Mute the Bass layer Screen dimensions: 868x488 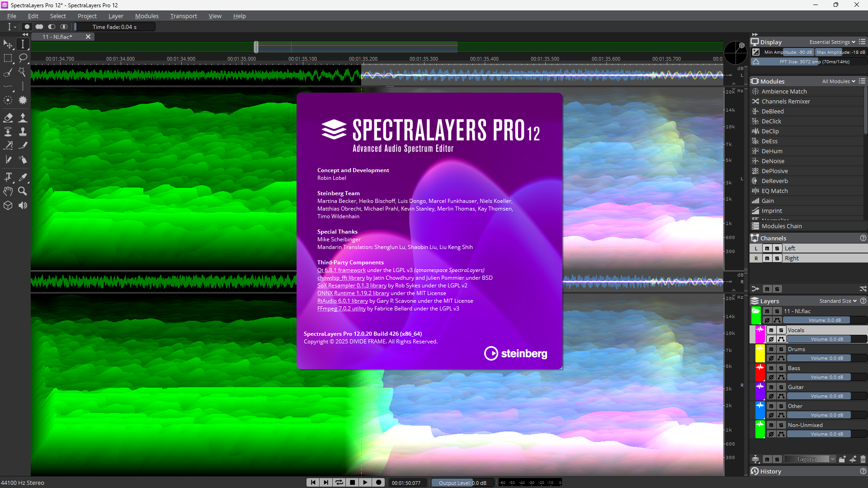coord(771,368)
